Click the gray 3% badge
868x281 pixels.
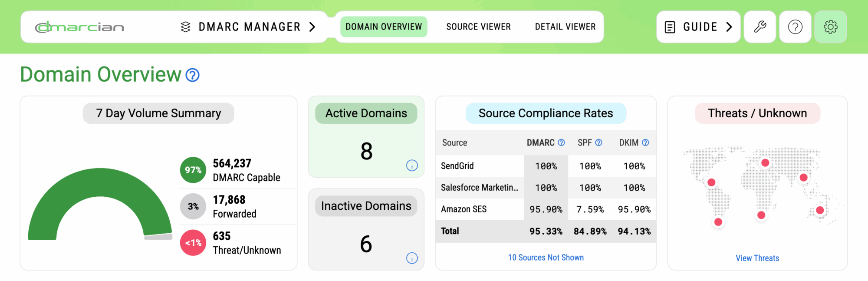point(193,206)
